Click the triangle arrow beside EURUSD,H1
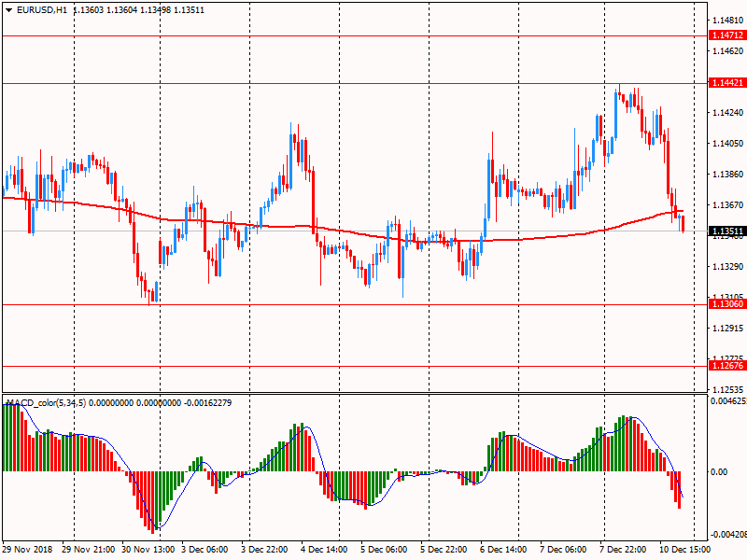Viewport: 747px width, 560px height. click(8, 9)
